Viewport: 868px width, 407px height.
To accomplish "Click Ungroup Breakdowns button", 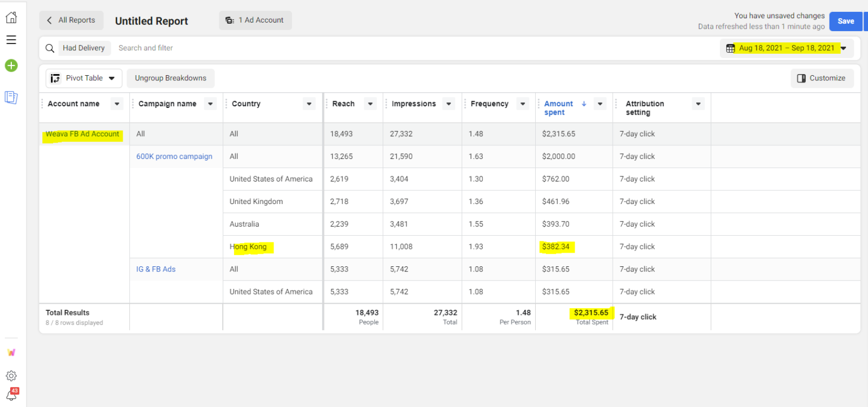I will click(171, 78).
